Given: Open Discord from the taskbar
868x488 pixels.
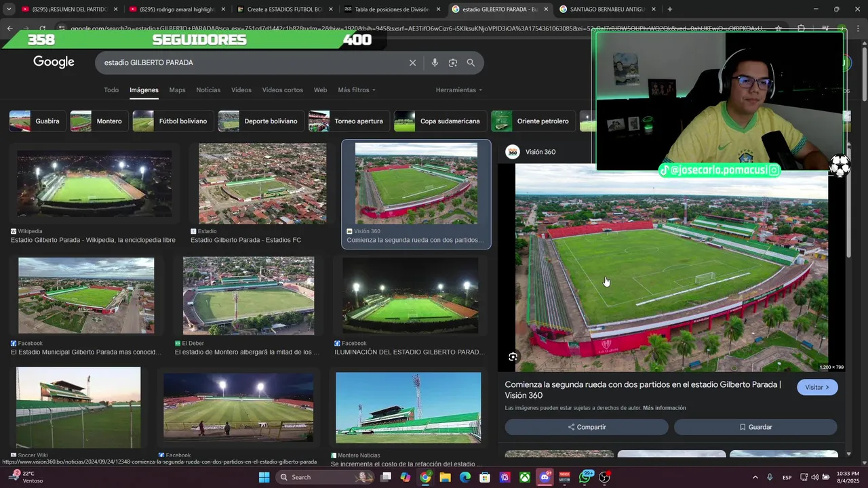Looking at the screenshot, I should 545,477.
